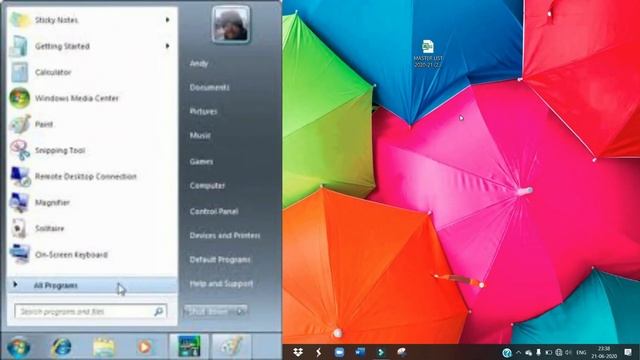
Task: Click the blue help question-mark tray icon
Action: [x=507, y=353]
